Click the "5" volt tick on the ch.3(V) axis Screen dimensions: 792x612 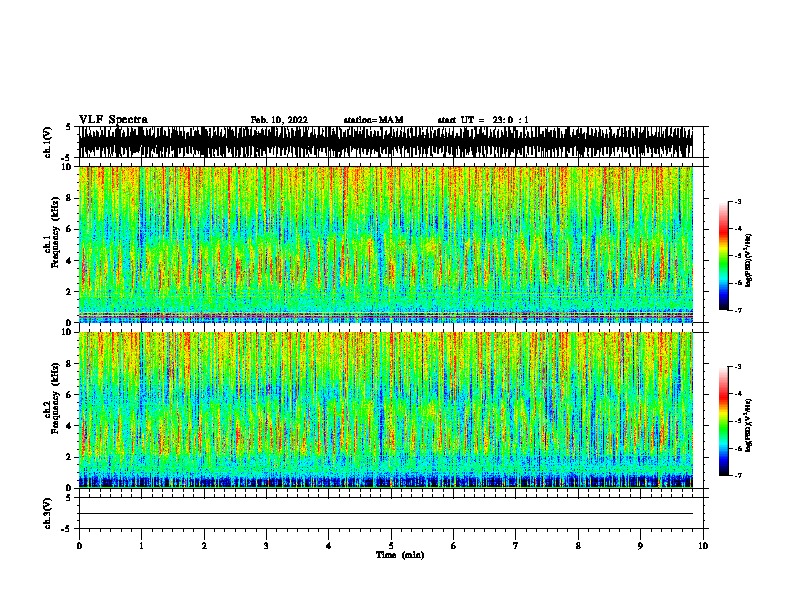coord(68,498)
